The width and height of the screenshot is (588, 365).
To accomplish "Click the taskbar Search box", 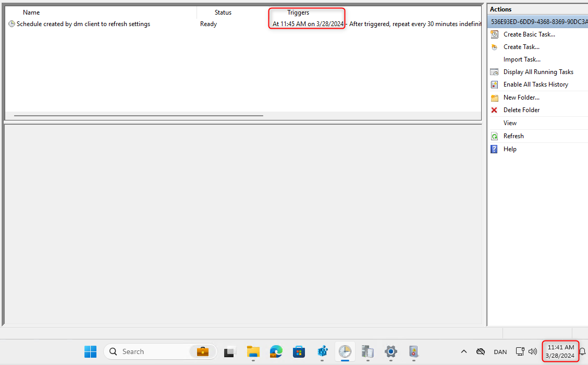I will [x=160, y=351].
